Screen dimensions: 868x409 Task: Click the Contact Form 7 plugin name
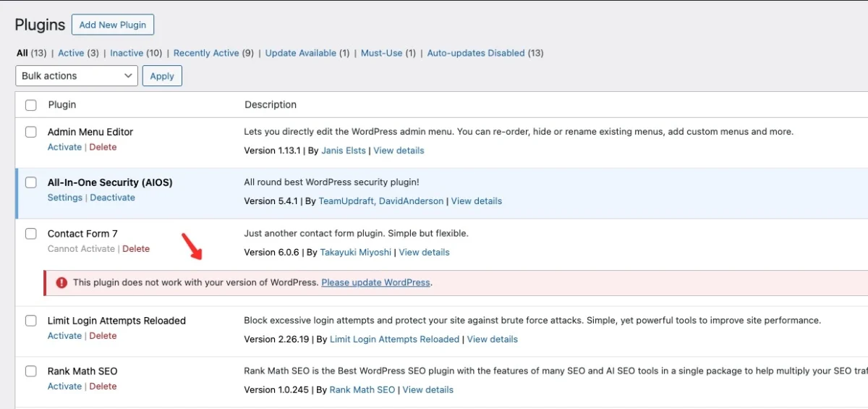82,233
